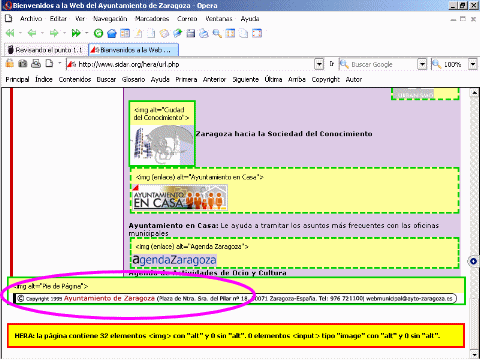Click the URL address field

(190, 64)
